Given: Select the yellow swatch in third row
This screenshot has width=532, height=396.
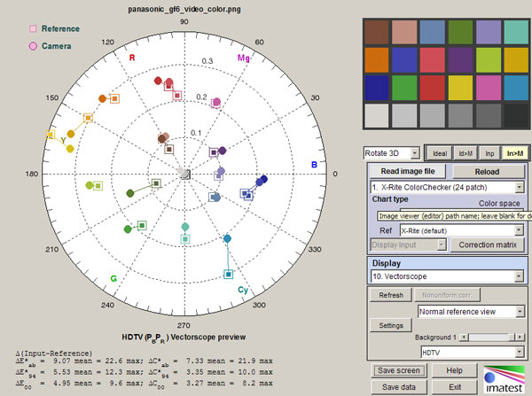Looking at the screenshot, I should click(460, 88).
